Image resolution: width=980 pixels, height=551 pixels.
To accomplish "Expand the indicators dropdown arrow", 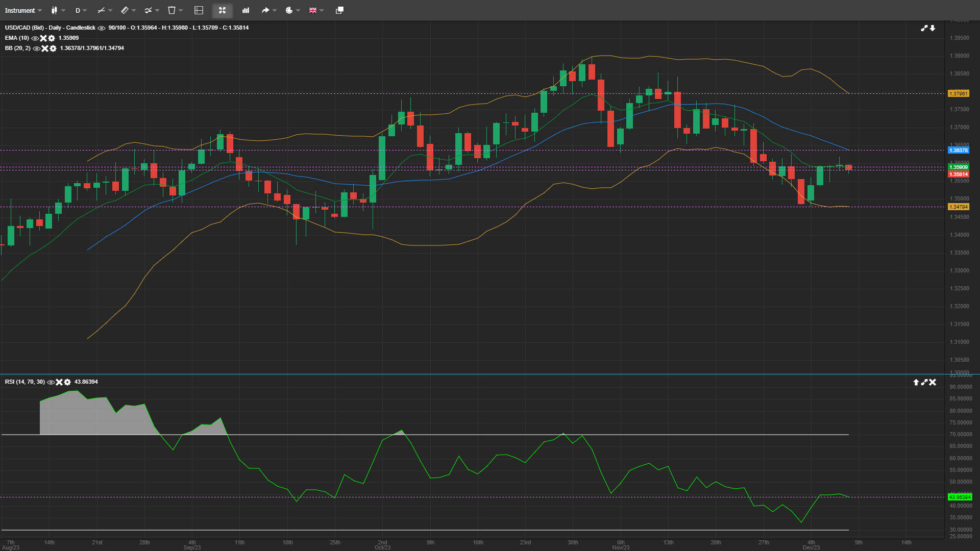I will coord(157,10).
